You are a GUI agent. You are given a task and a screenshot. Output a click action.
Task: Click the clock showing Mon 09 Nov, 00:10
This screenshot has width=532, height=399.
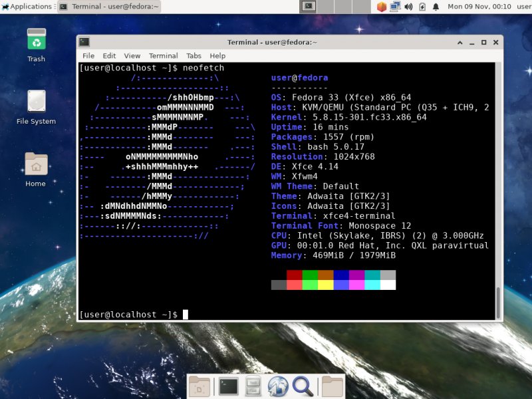479,7
